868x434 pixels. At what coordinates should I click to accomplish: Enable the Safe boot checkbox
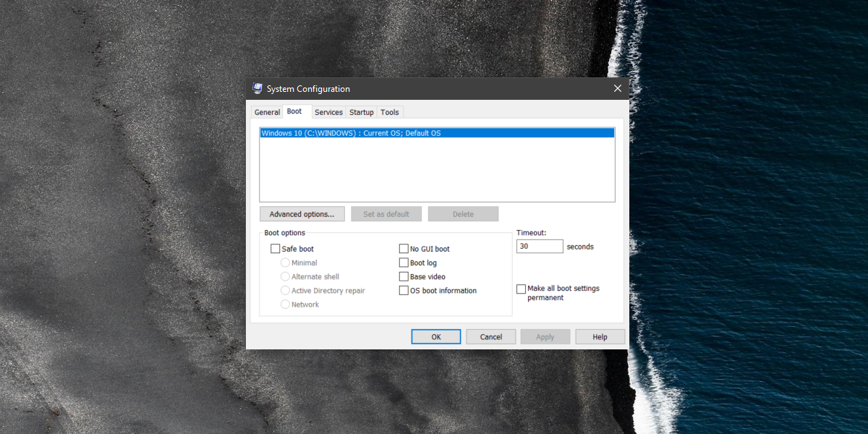275,249
